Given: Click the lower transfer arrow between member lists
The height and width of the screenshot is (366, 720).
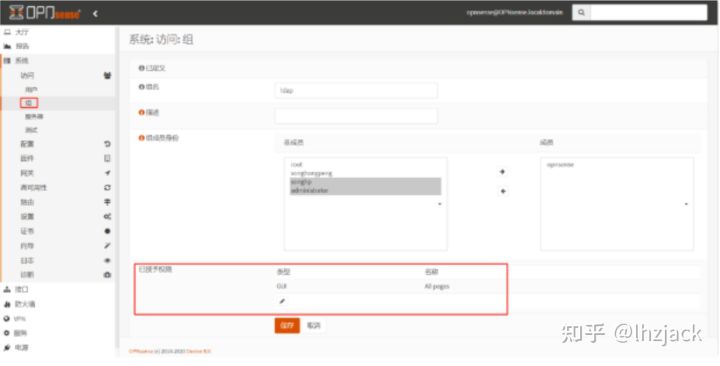Looking at the screenshot, I should point(502,191).
